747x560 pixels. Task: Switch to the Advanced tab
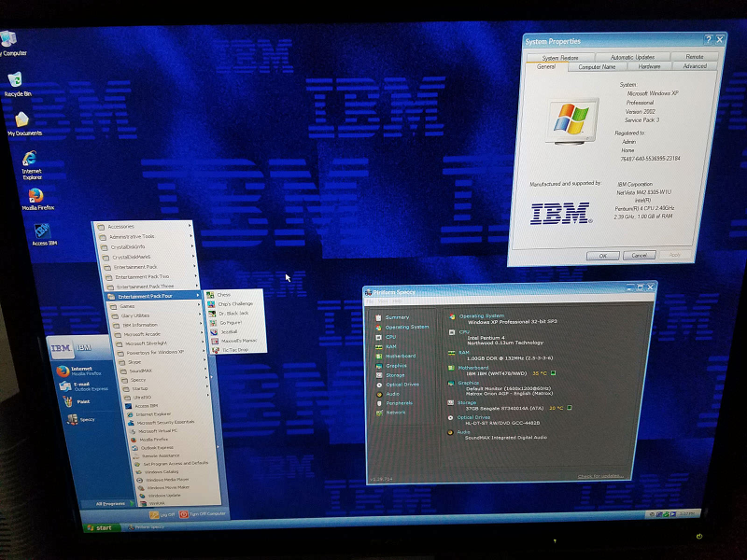tap(695, 66)
